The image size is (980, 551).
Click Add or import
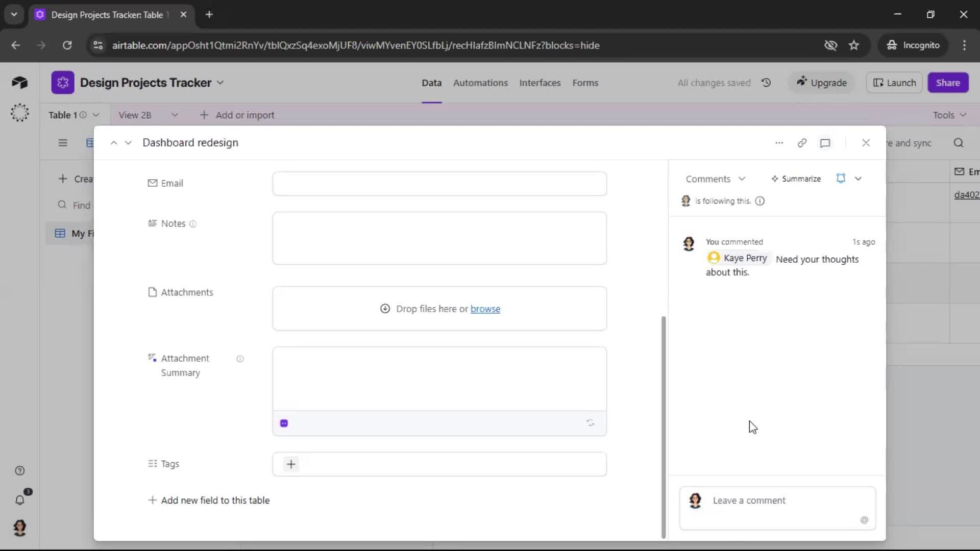(237, 115)
